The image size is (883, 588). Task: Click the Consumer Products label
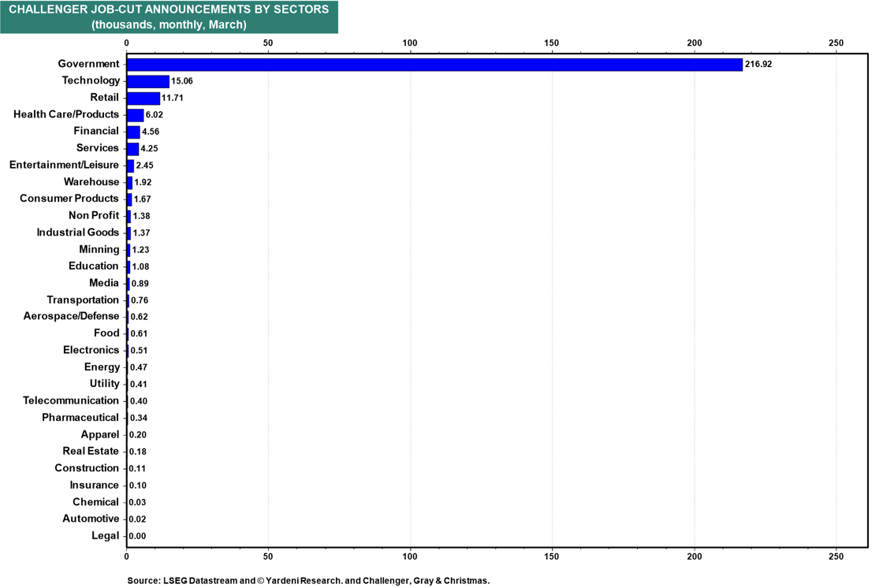pyautogui.click(x=69, y=199)
